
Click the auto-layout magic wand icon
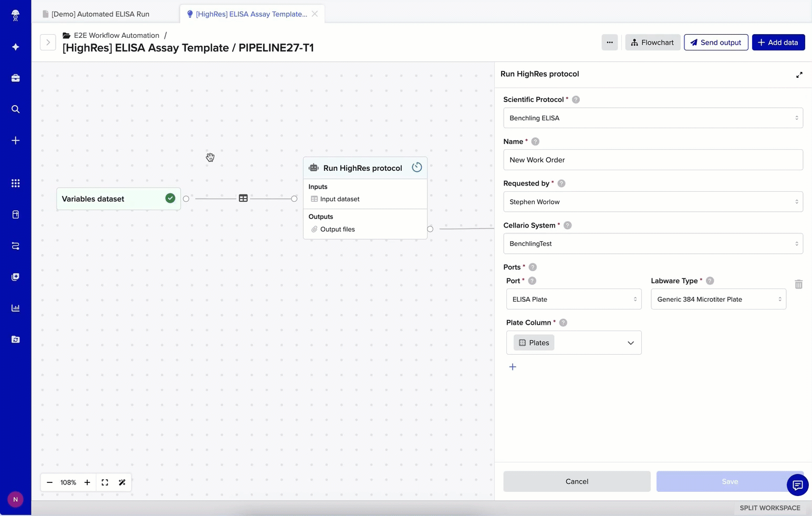coord(122,482)
